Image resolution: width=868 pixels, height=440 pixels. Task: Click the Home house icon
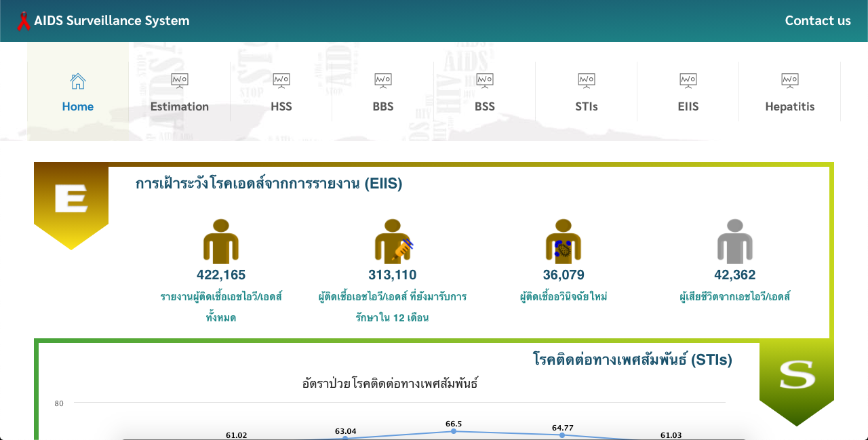pos(78,81)
